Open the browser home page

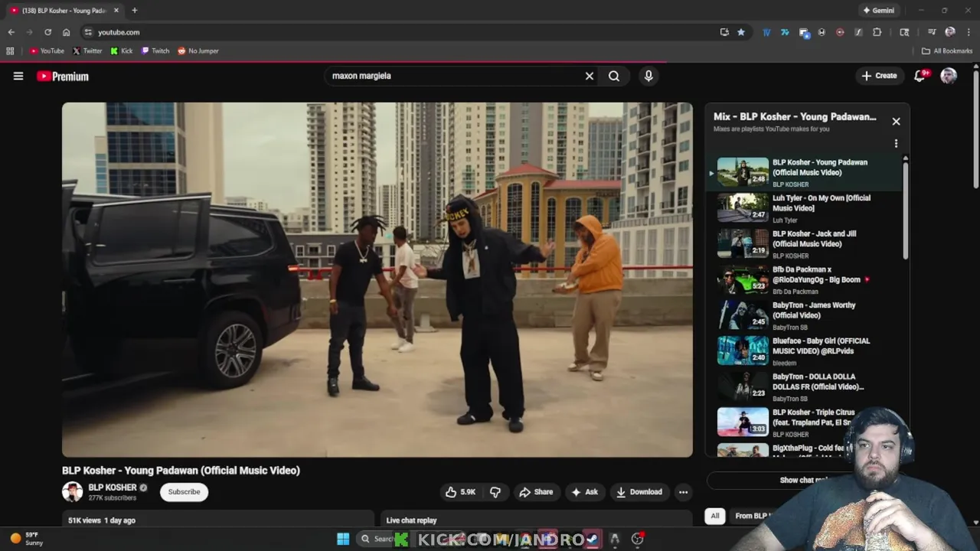(x=66, y=32)
